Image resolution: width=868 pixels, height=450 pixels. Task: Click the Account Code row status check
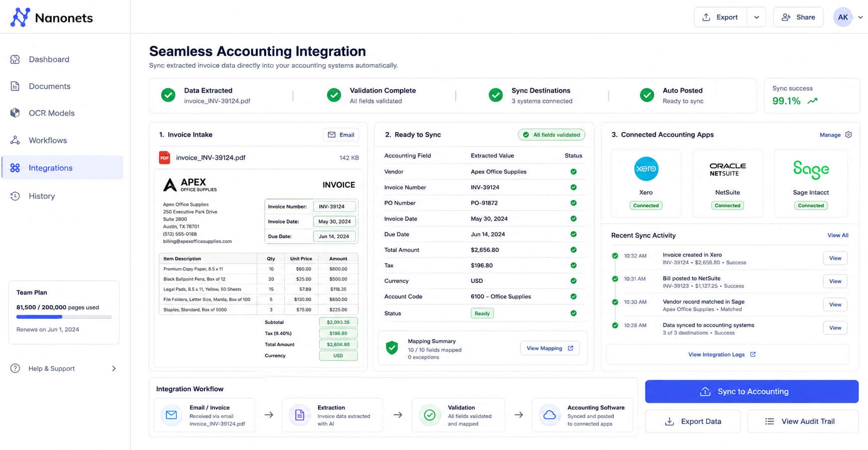click(573, 297)
